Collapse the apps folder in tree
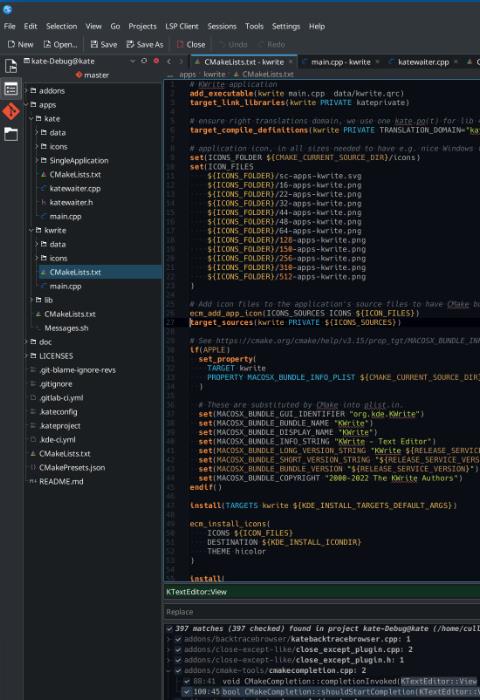 click(26, 104)
